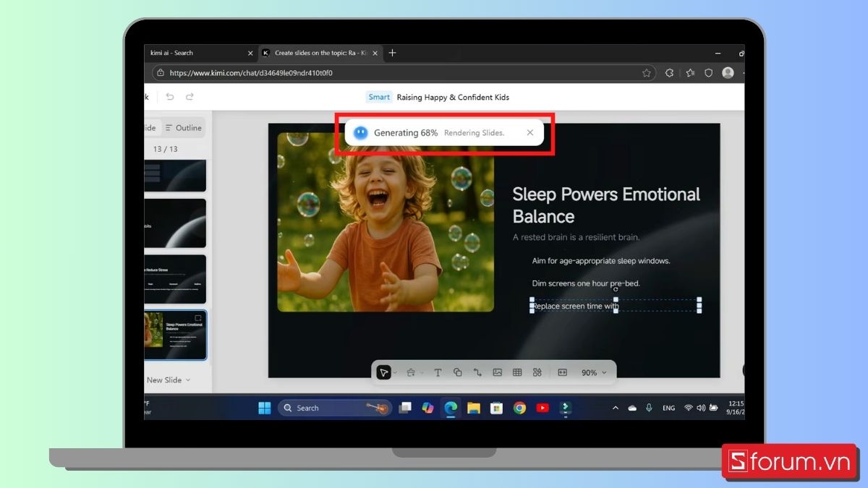Viewport: 868px width, 488px height.
Task: Insert an image with the image tool
Action: pos(497,372)
